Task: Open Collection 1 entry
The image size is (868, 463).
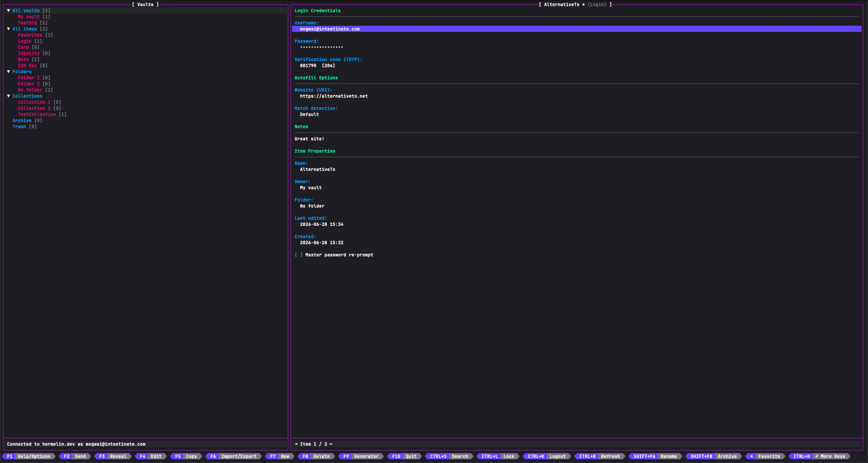Action: coord(34,102)
